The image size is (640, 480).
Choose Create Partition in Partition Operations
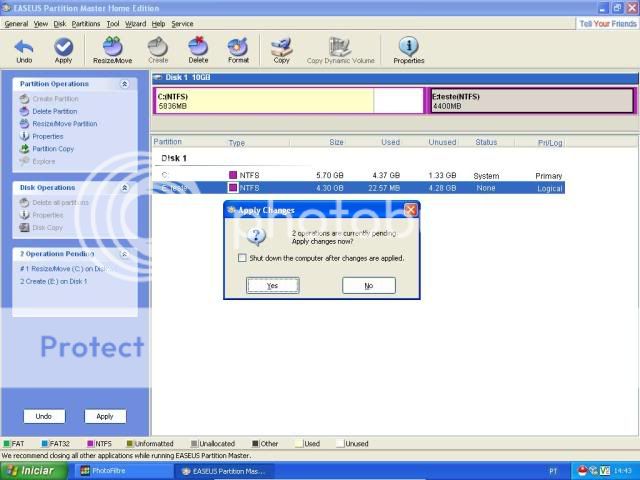click(49, 99)
